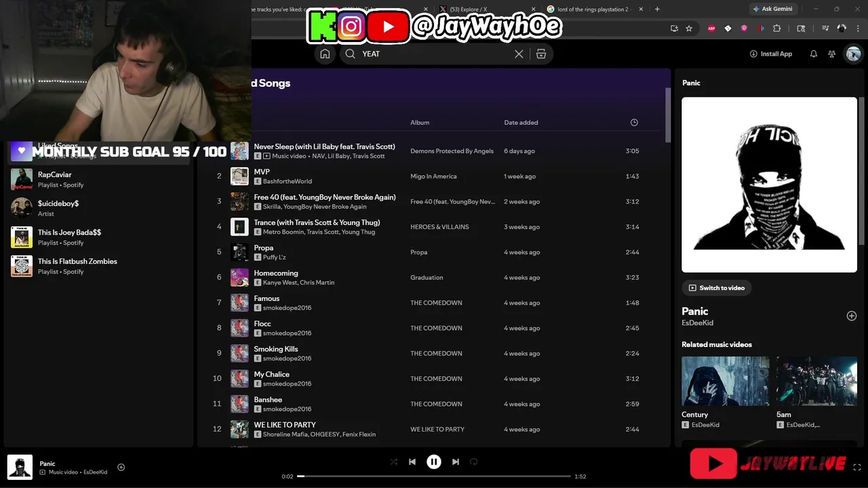
Task: Open the Migo In America album link
Action: point(433,176)
